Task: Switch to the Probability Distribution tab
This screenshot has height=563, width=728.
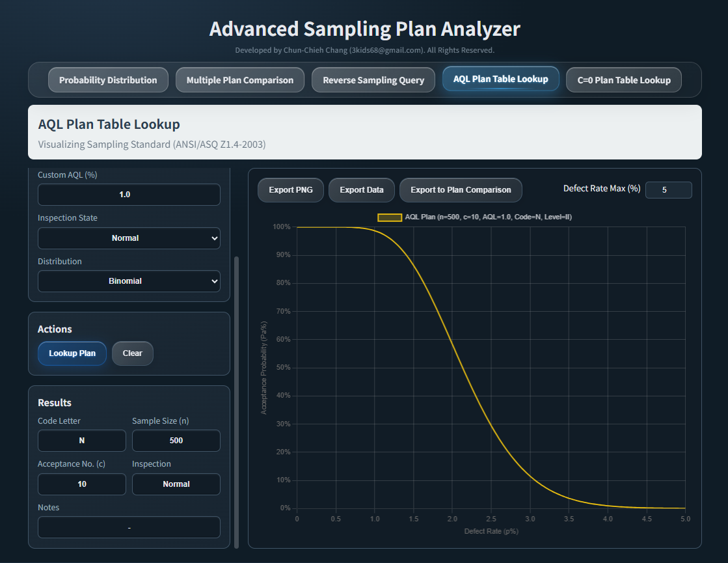Action: pos(108,79)
